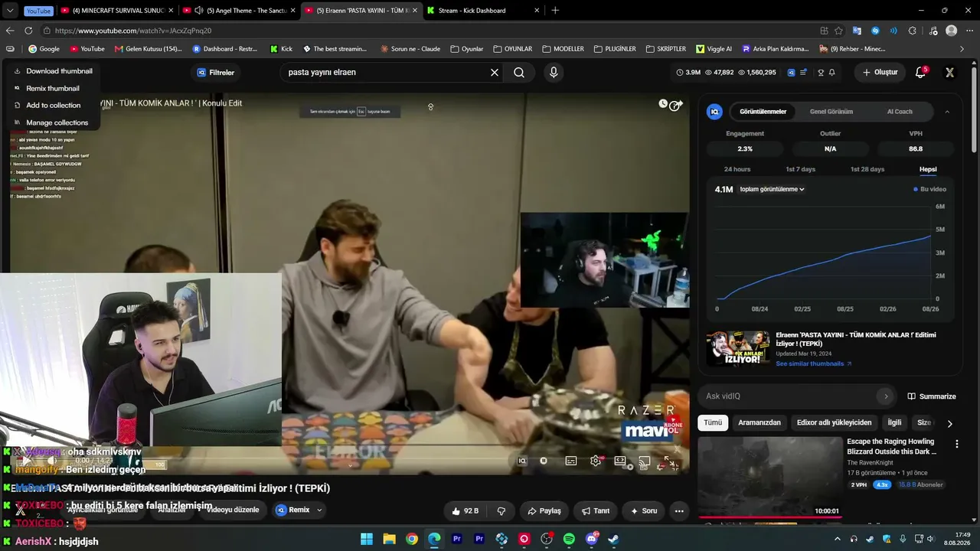Click the Paylaş share button

(x=544, y=510)
